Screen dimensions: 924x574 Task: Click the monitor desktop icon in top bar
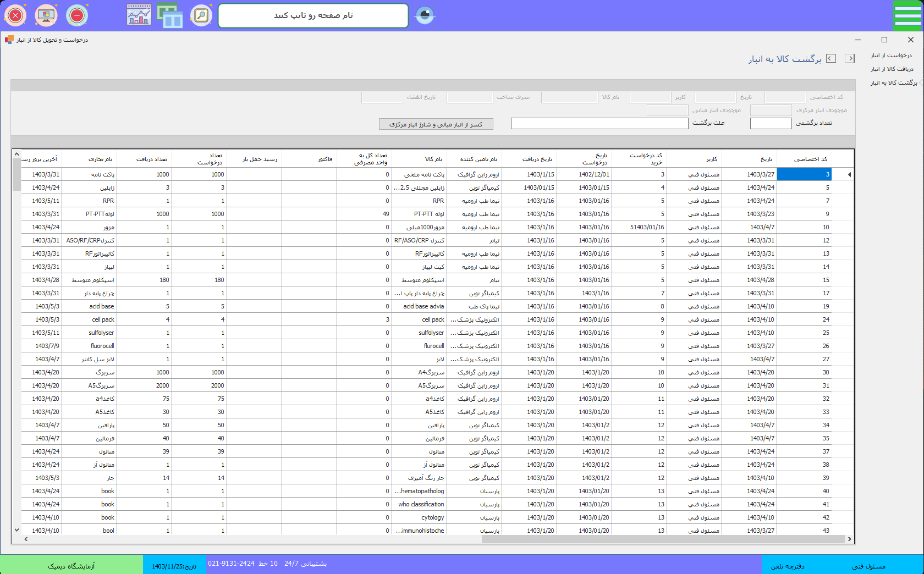click(46, 15)
